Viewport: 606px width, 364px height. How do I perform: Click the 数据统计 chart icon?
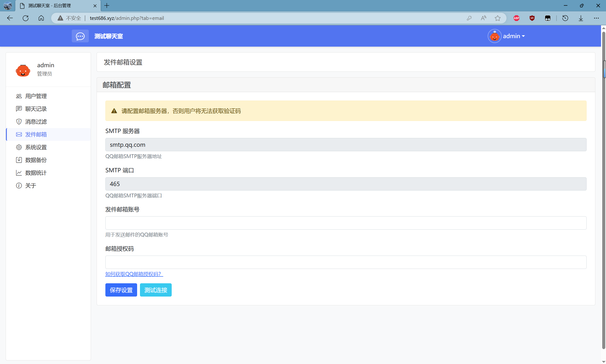coord(19,173)
